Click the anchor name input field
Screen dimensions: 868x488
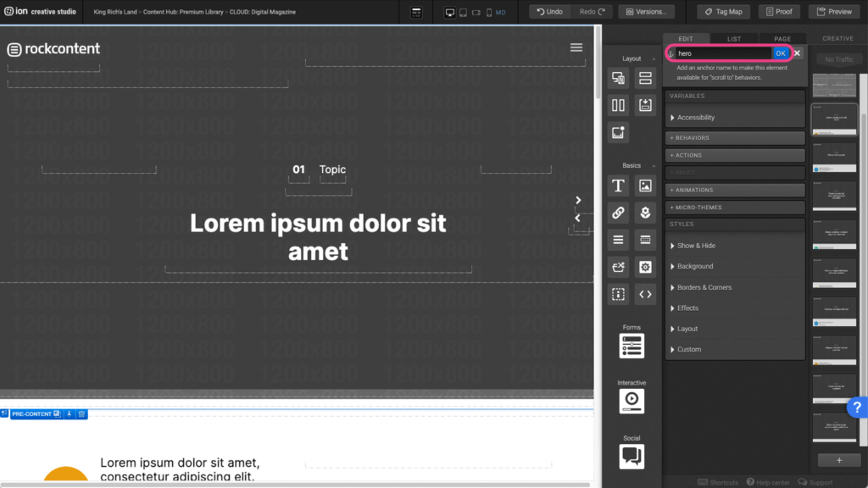[723, 53]
